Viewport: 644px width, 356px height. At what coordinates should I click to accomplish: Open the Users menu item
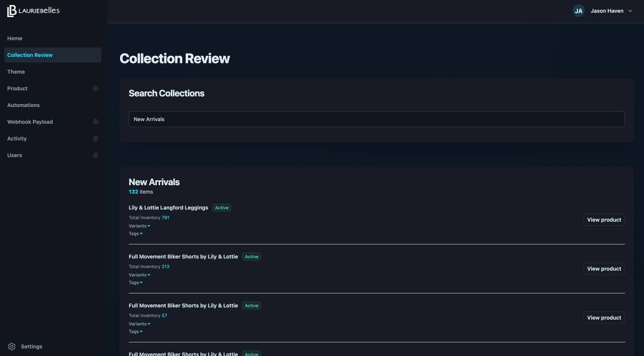click(x=15, y=155)
